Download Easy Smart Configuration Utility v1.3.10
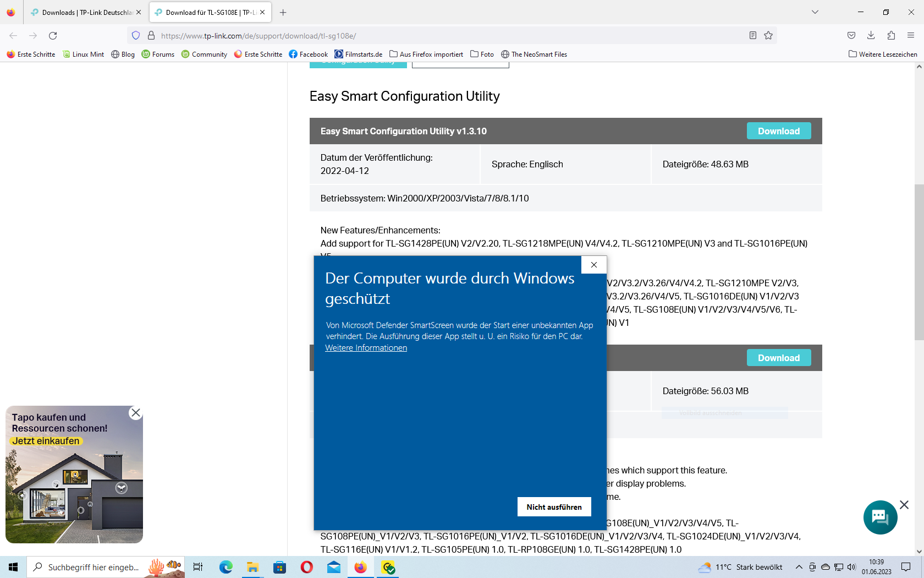 click(x=779, y=131)
